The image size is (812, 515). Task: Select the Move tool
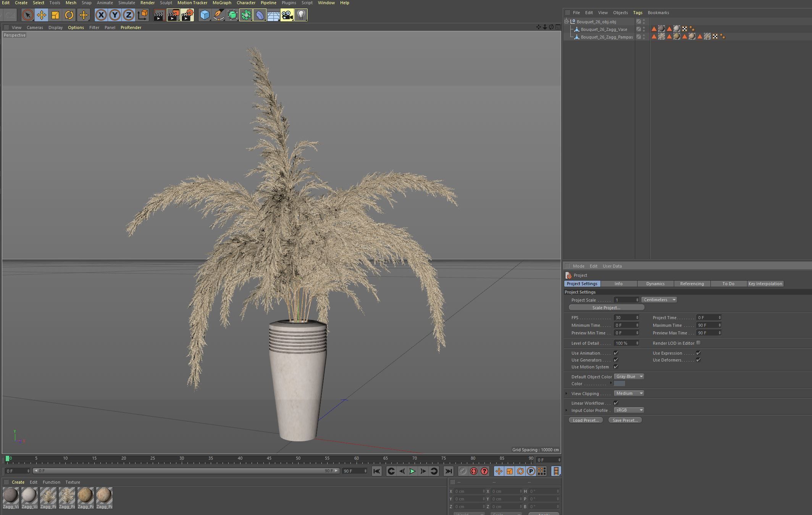click(41, 15)
